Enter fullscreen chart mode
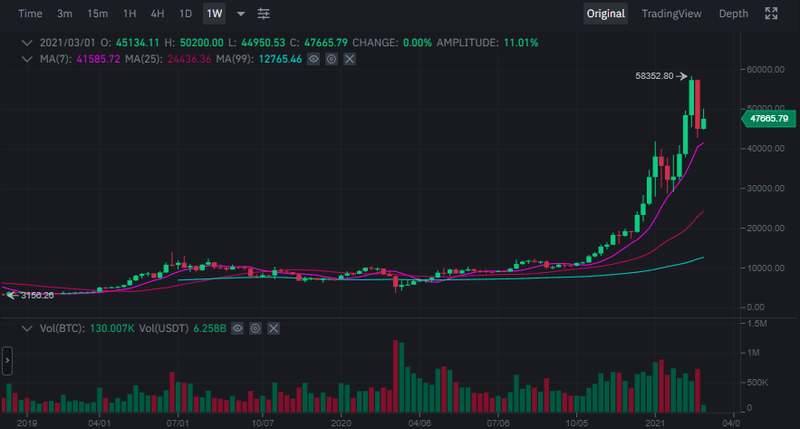 771,14
